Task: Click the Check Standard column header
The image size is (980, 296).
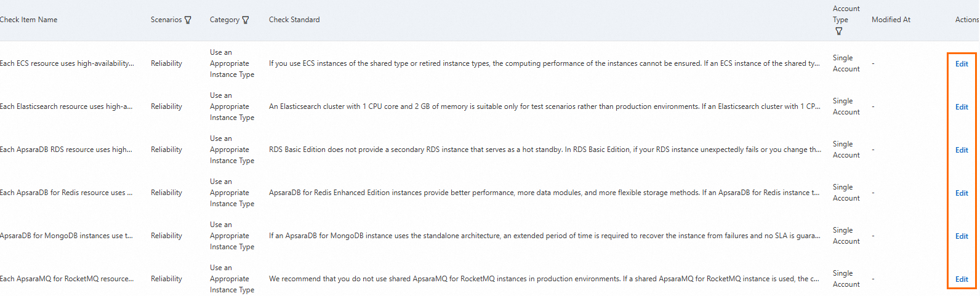Action: (294, 20)
